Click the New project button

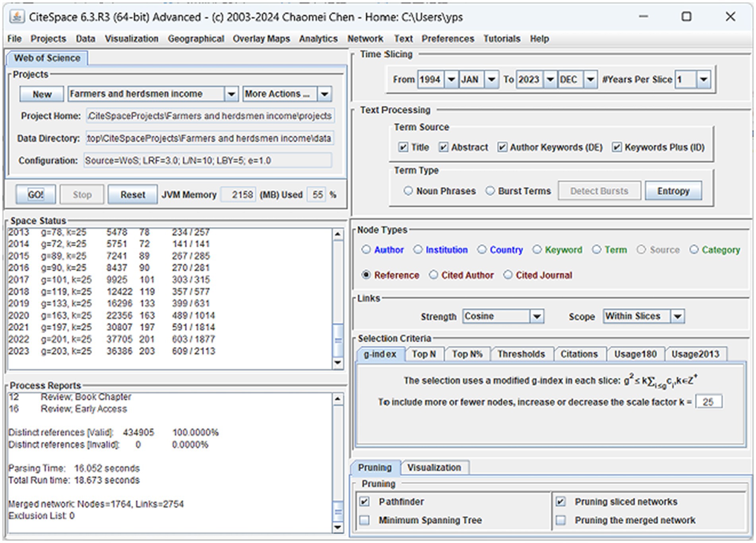[42, 94]
